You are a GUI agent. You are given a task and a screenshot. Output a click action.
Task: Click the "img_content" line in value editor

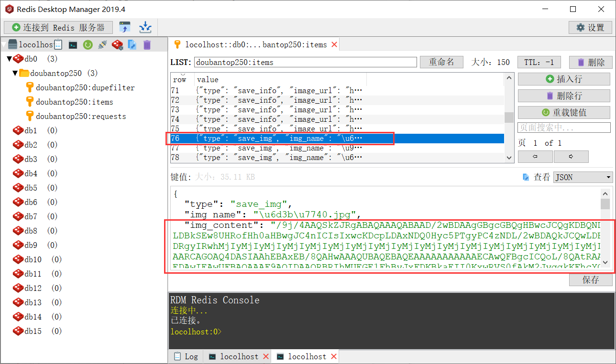point(387,225)
